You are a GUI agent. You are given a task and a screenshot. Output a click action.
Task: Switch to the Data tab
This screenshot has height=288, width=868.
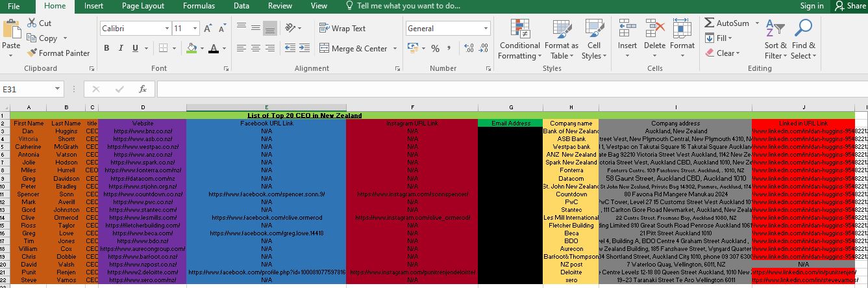[242, 6]
